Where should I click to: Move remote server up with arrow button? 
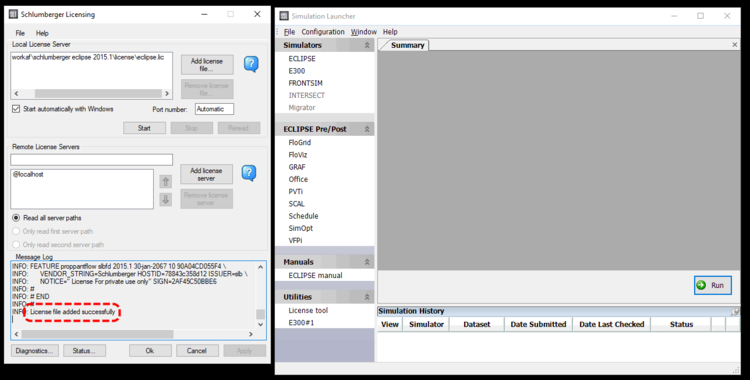click(x=165, y=181)
